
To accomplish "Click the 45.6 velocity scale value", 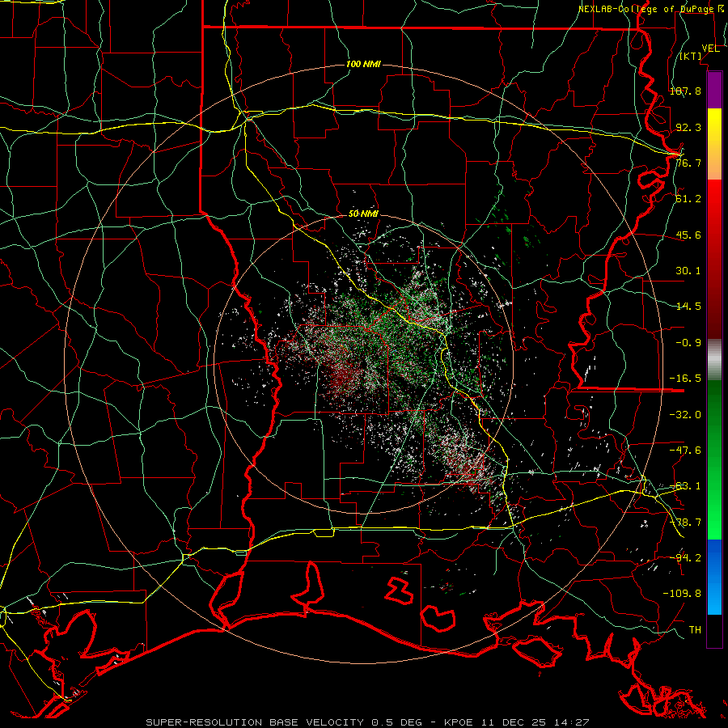I will [688, 235].
